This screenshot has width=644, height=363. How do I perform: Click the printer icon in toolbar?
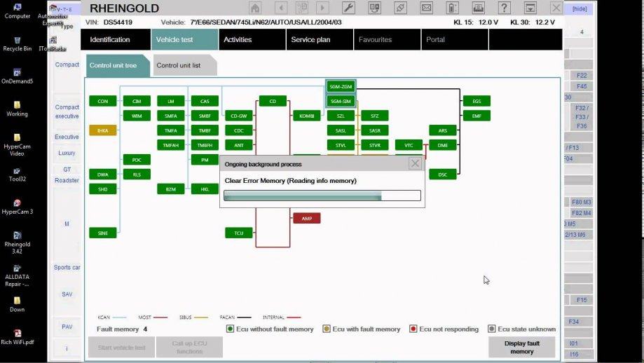point(478,8)
